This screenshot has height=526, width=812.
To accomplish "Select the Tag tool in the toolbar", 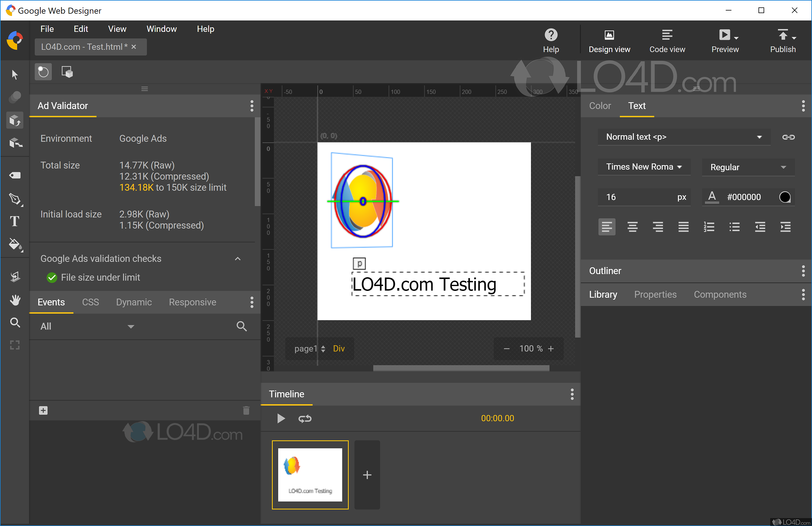I will (x=15, y=175).
